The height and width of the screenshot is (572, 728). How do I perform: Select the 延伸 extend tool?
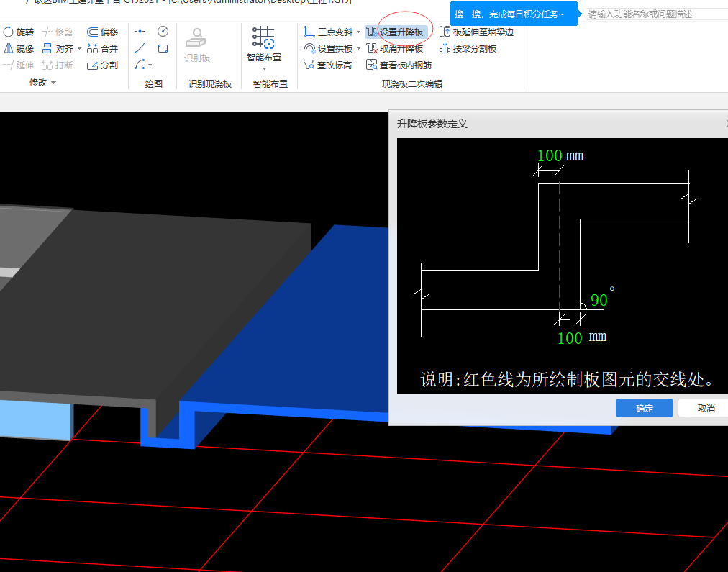(x=19, y=65)
